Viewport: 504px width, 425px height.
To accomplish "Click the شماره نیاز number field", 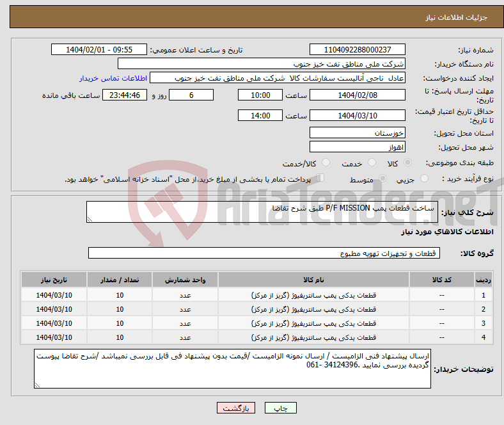I will [x=358, y=50].
